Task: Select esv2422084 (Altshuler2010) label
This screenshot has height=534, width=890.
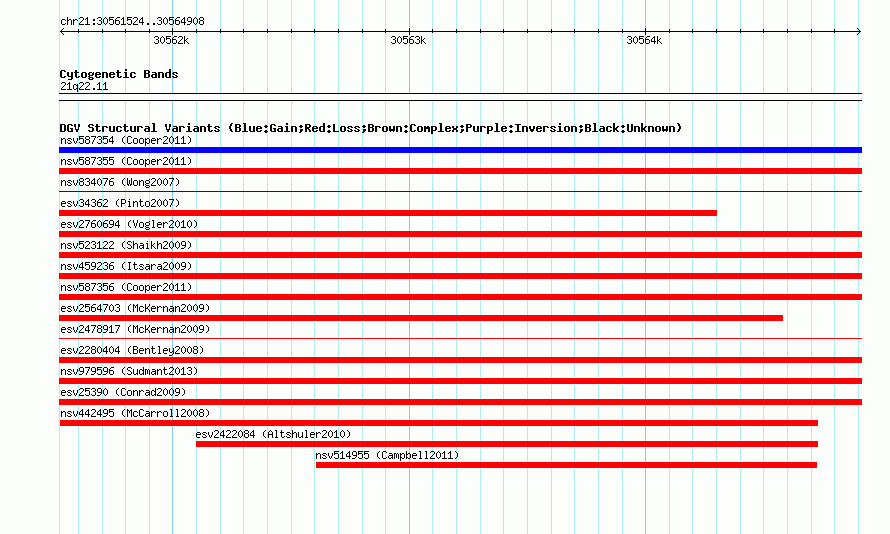Action: (273, 434)
